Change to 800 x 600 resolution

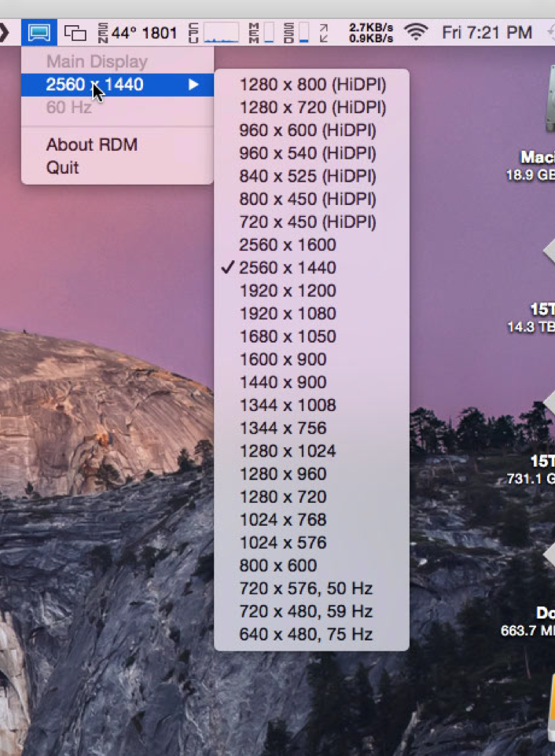pyautogui.click(x=312, y=566)
